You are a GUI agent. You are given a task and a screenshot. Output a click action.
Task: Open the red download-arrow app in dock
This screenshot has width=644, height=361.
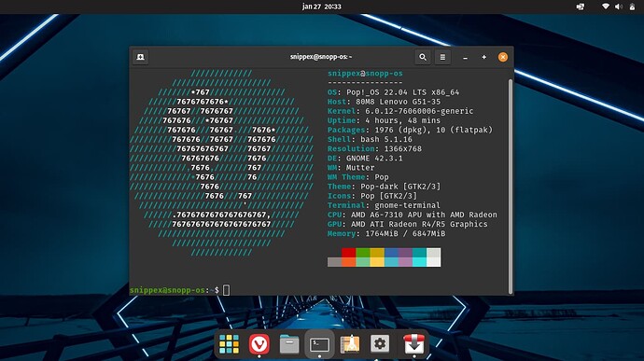click(413, 344)
